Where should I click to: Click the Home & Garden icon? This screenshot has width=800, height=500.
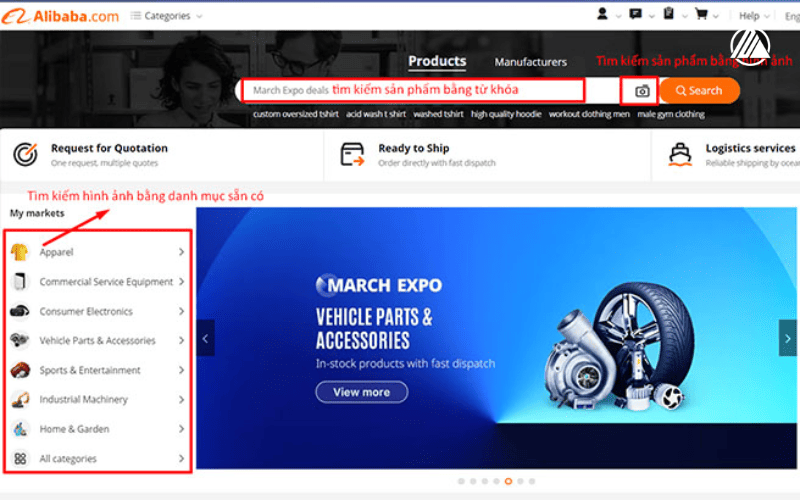tap(20, 429)
